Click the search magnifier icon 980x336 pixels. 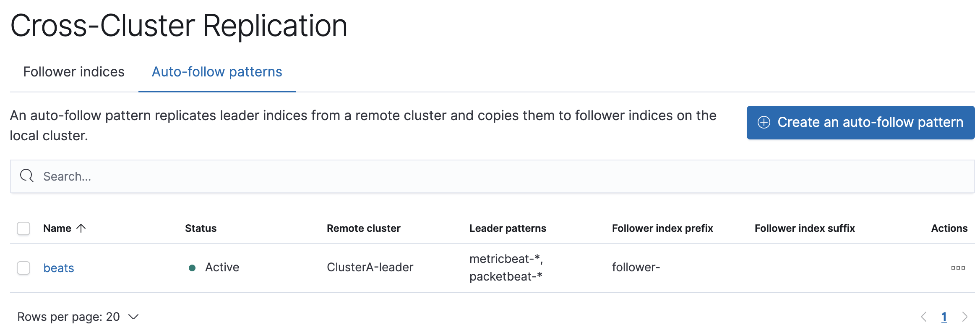[x=26, y=176]
